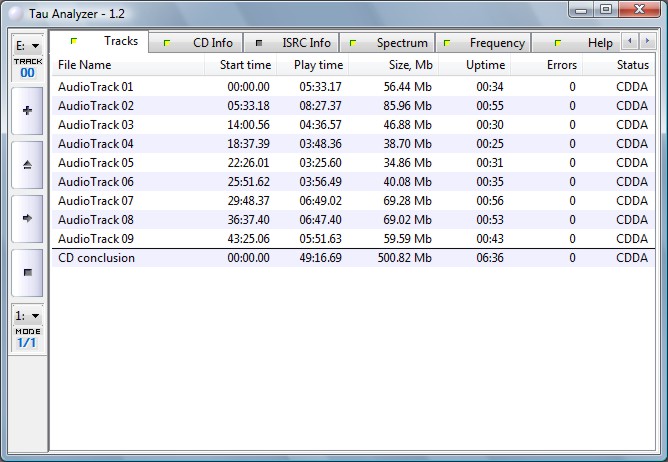Select the AudioTrack 05 row
The image size is (668, 462).
96,163
